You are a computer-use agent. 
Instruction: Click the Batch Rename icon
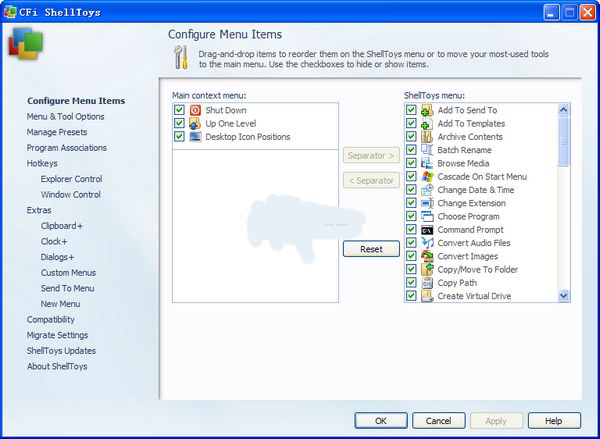[x=427, y=150]
